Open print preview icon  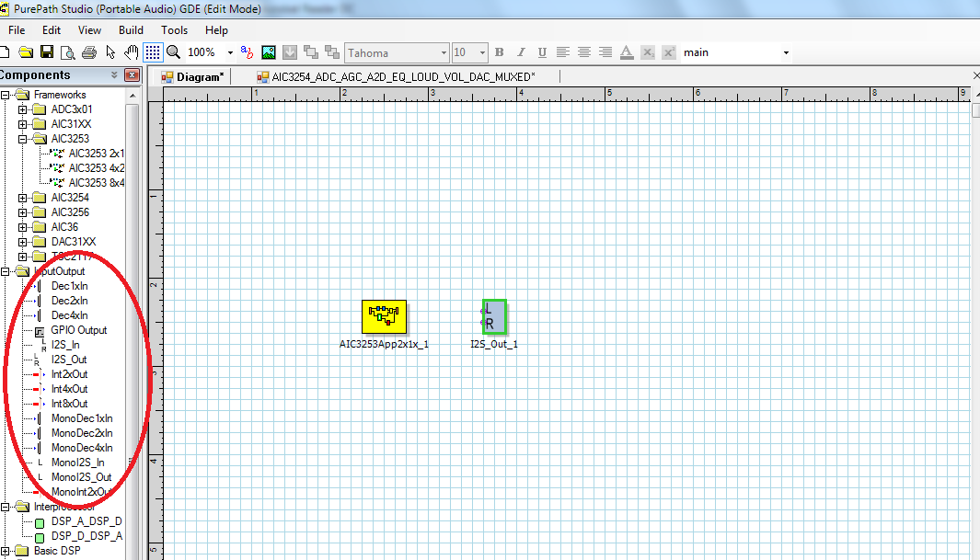[x=67, y=52]
